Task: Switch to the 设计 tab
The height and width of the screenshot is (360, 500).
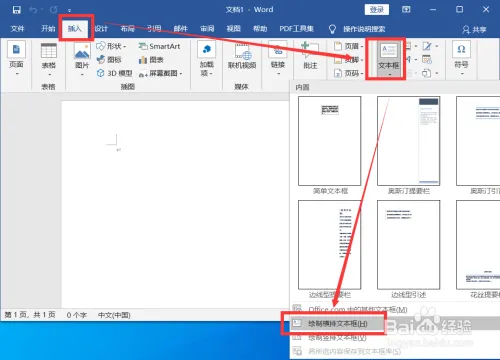Action: (101, 29)
